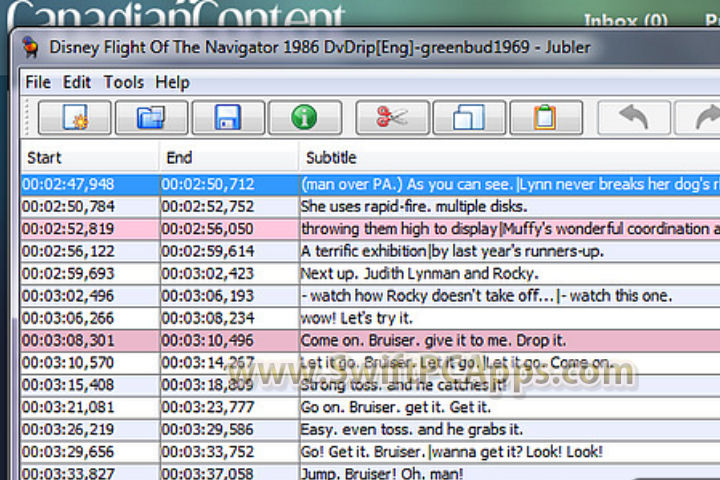The width and height of the screenshot is (720, 480).
Task: Click the End column header
Action: tap(230, 158)
